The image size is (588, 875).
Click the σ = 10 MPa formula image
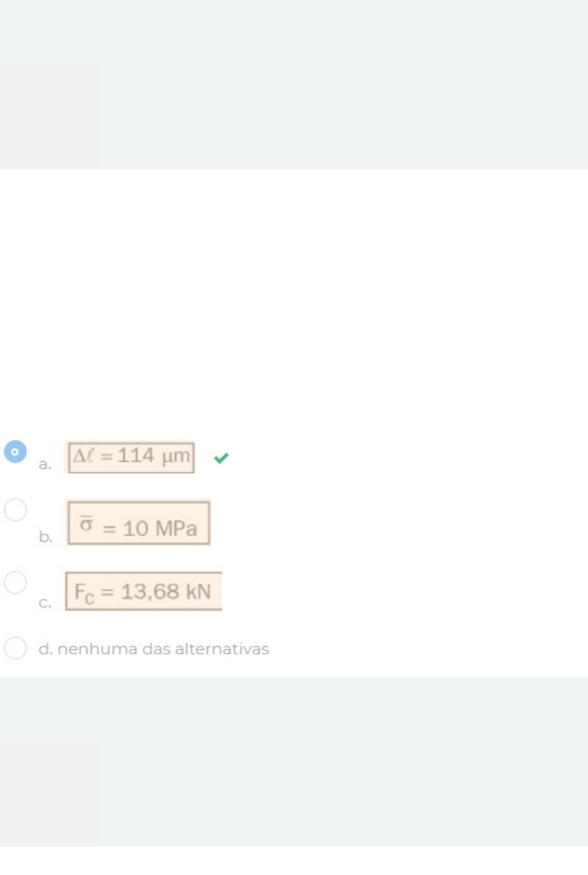[x=138, y=523]
